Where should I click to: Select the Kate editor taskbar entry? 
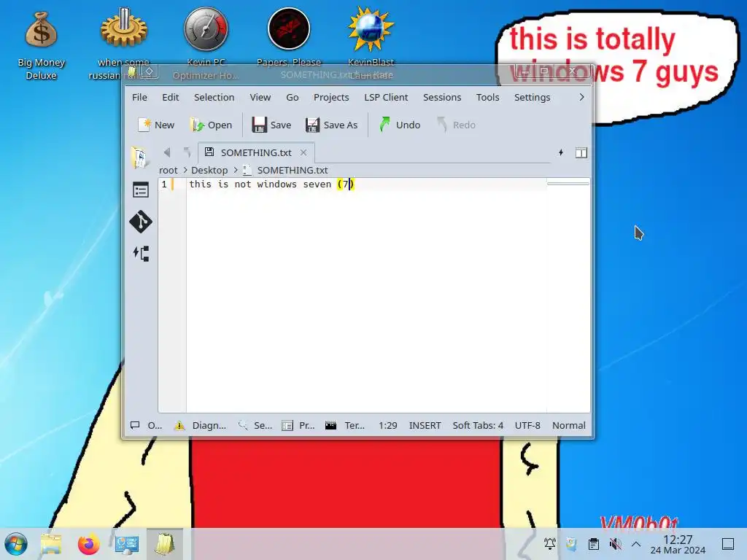click(164, 544)
